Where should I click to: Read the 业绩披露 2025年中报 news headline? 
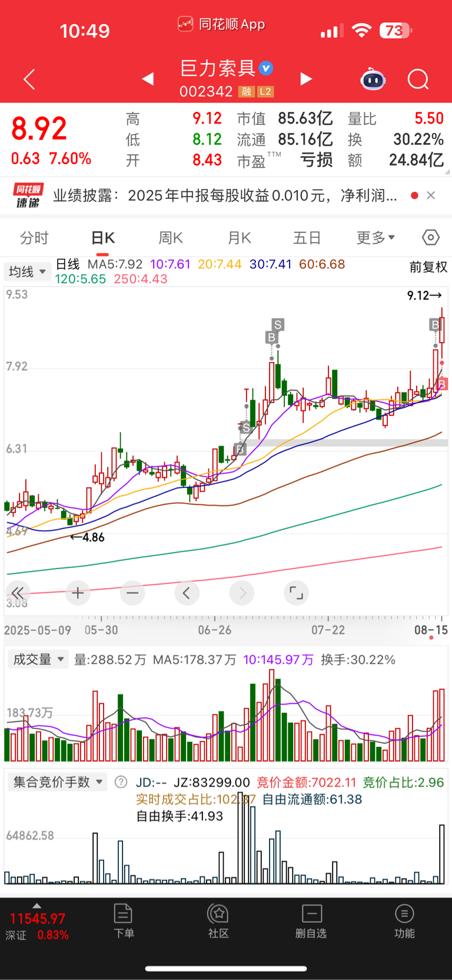(x=225, y=195)
